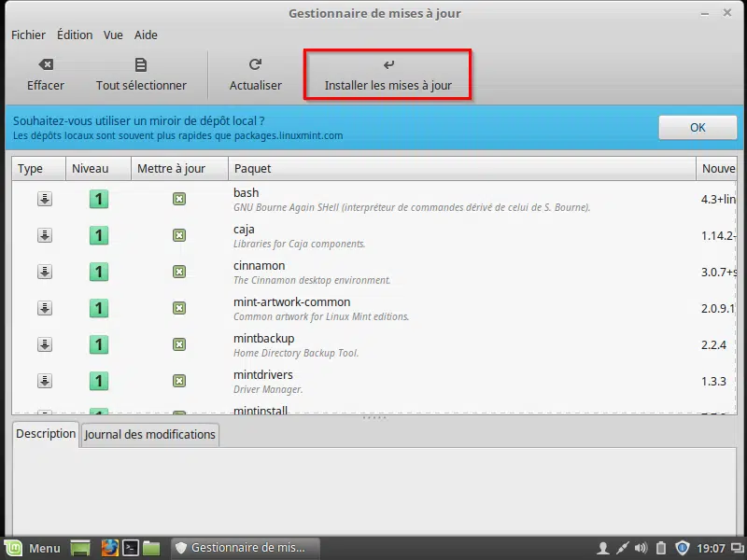Click the Mettre à jour column header
The height and width of the screenshot is (560, 747).
179,169
